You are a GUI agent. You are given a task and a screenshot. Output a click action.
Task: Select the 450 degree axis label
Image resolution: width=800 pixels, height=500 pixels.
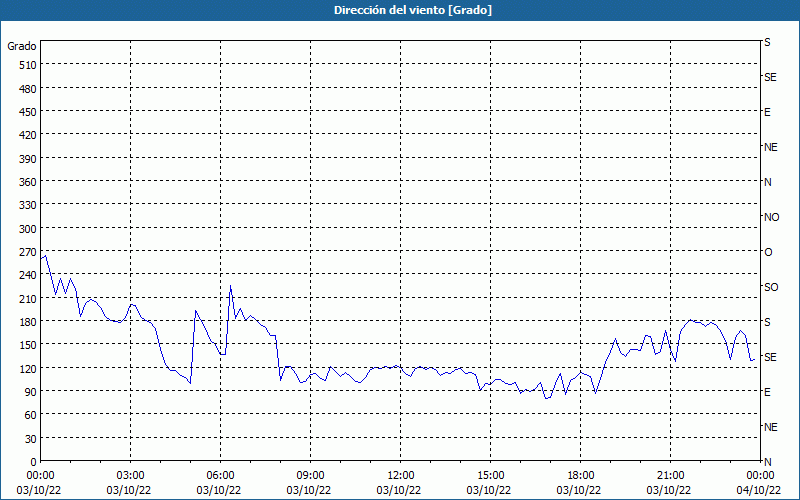(28, 112)
